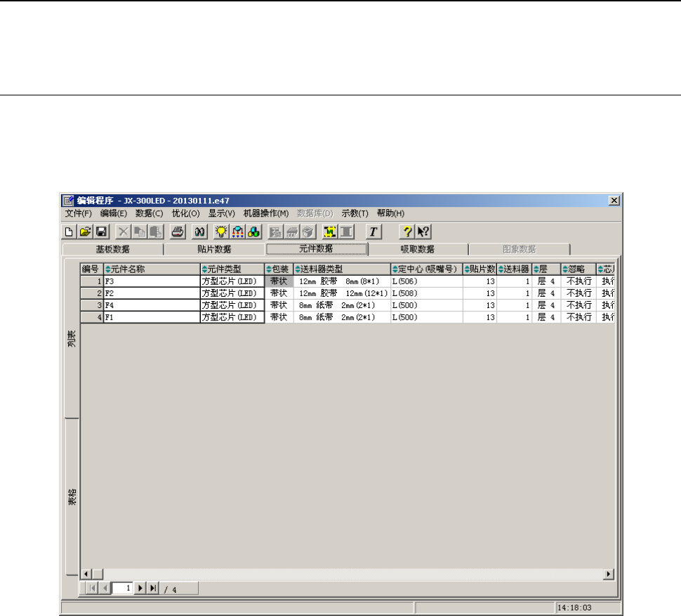The width and height of the screenshot is (681, 616).
Task: Click the arrow with question mark icon
Action: click(423, 232)
